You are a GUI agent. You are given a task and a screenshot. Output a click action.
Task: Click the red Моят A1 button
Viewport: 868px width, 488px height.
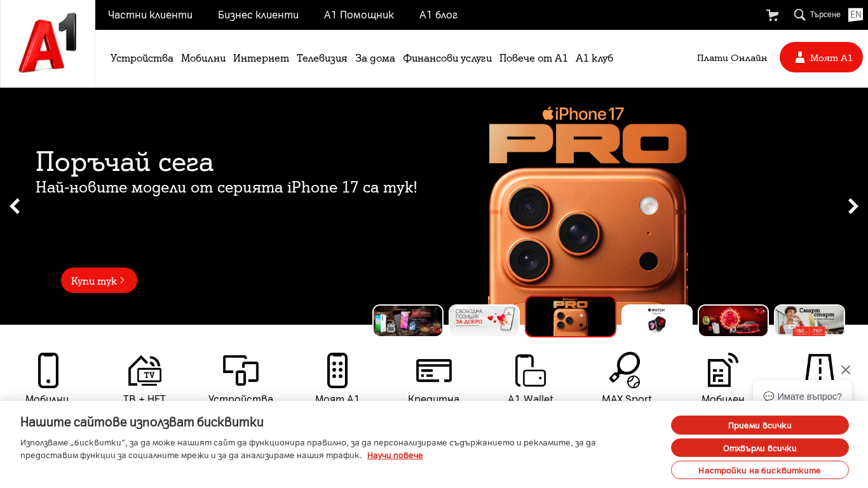point(821,57)
